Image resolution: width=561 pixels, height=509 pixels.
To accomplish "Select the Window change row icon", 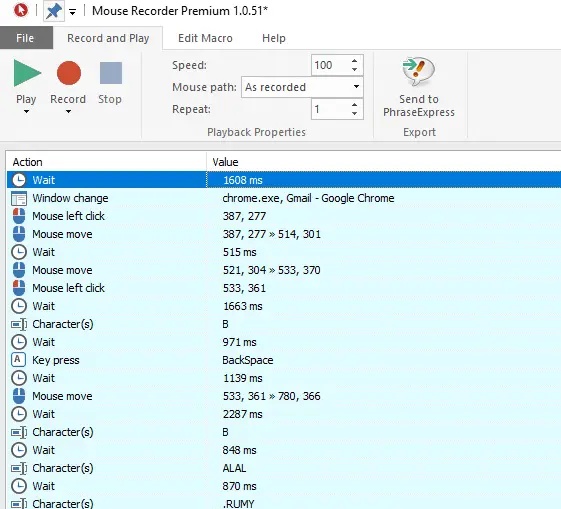I will 19,198.
